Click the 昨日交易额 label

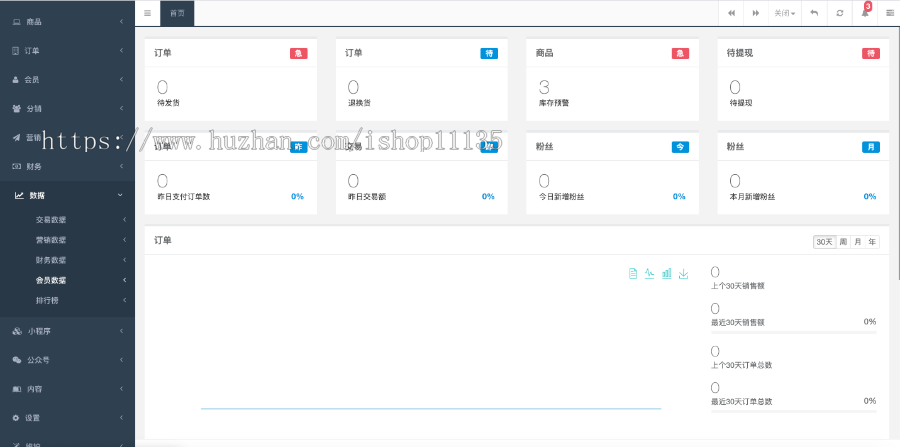click(367, 197)
